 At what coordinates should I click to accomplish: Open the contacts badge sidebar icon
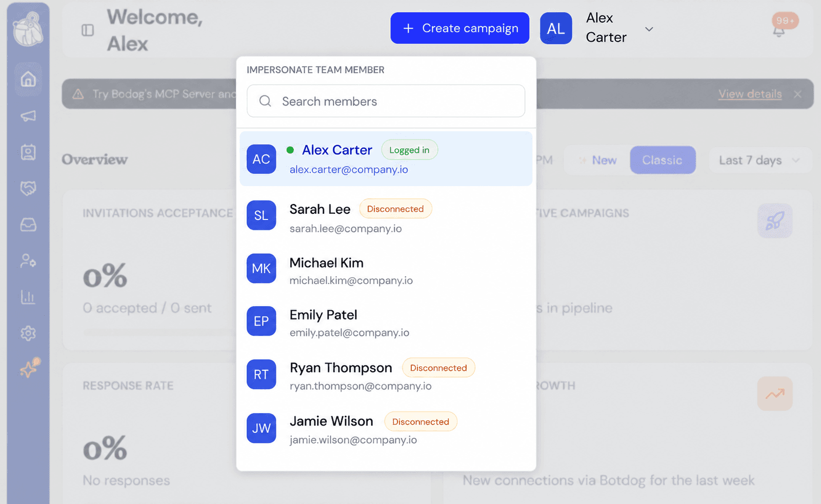28,152
